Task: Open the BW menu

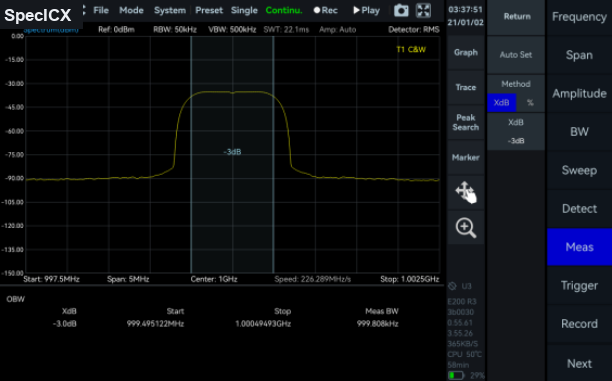Action: coord(579,132)
